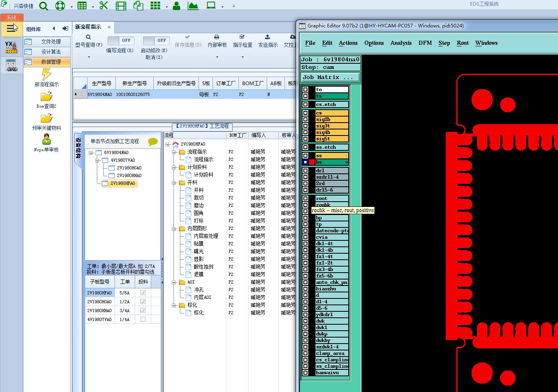Toggle the 'drl' layer checkbox in Graphic Editor
The height and width of the screenshot is (392, 558).
[x=305, y=171]
